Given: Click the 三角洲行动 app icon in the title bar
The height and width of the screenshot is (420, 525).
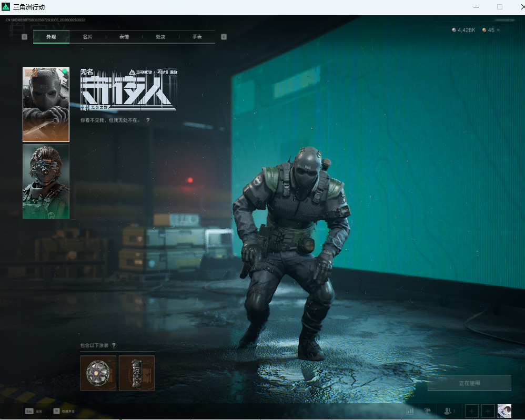Looking at the screenshot, I should tap(6, 7).
